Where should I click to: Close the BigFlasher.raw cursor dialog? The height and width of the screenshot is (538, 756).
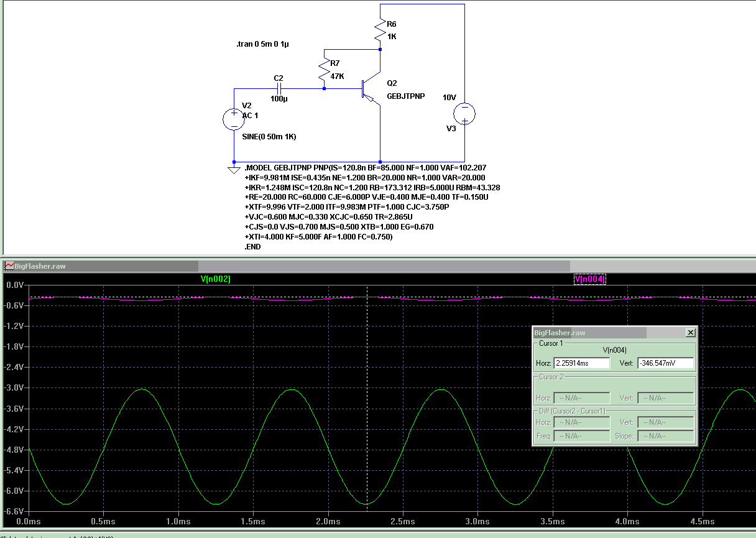click(690, 333)
